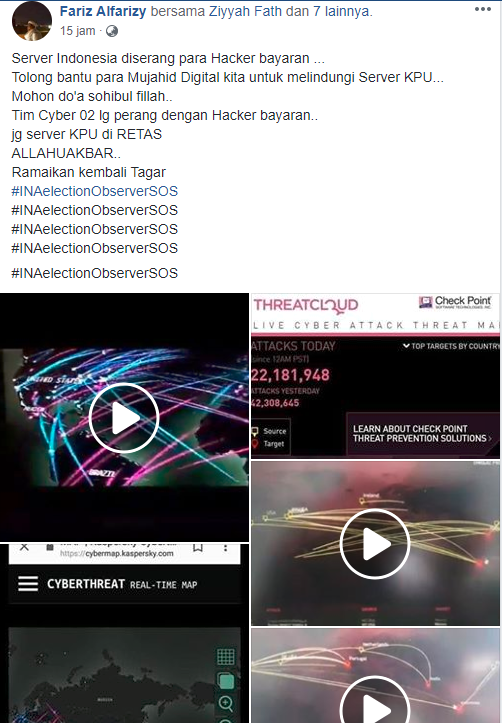502x723 pixels.
Task: Play the yellow arcs Ireland map video
Action: [375, 544]
